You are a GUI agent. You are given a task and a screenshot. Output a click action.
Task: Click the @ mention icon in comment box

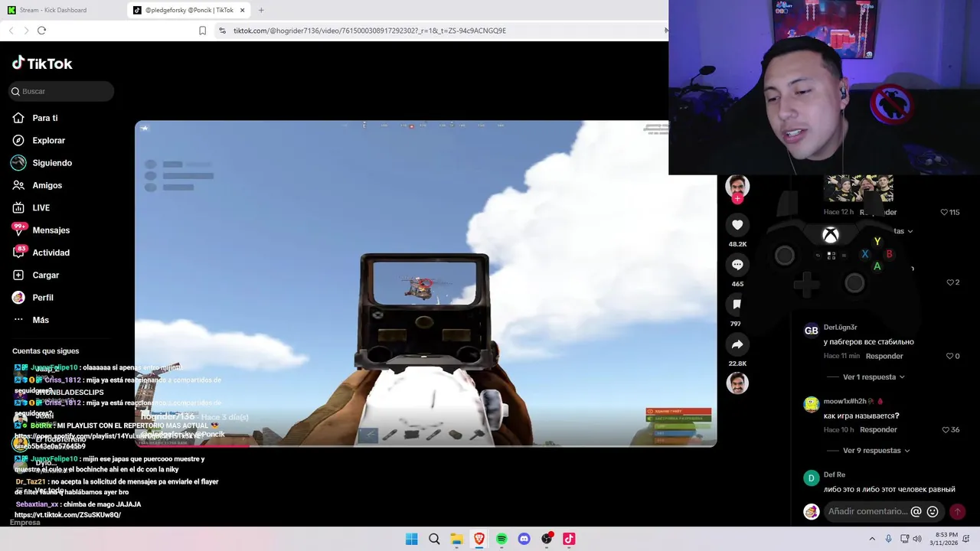[916, 511]
